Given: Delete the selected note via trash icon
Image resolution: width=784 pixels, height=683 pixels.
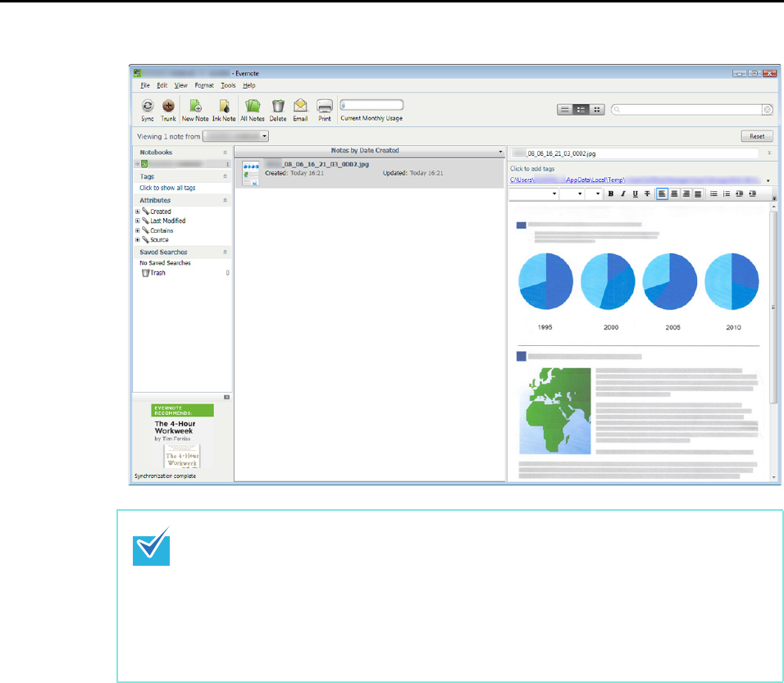Looking at the screenshot, I should 278,106.
